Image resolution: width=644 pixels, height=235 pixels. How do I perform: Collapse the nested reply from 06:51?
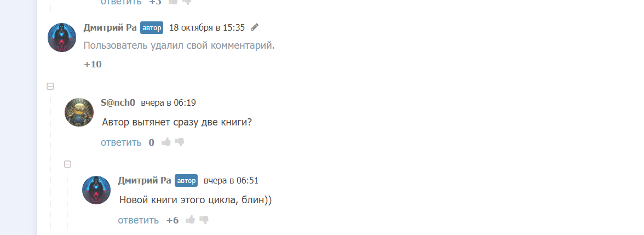68,164
